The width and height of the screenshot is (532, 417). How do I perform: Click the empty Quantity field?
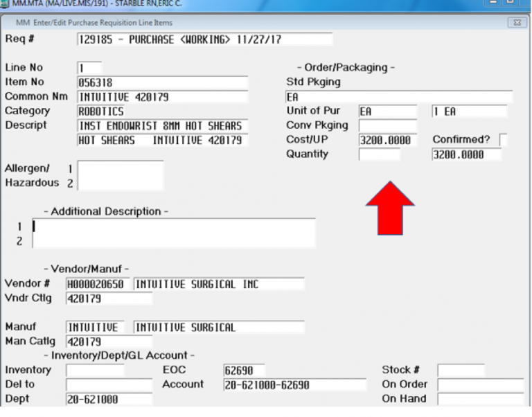[380, 154]
